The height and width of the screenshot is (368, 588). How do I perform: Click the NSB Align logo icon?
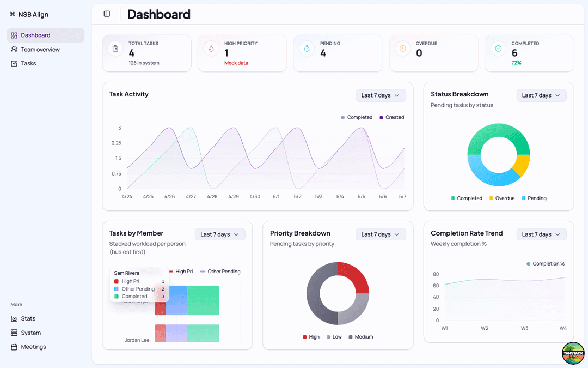point(13,14)
